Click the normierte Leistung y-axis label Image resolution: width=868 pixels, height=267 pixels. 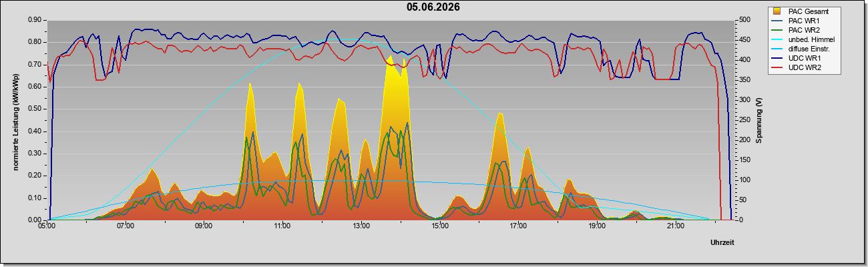pos(15,119)
